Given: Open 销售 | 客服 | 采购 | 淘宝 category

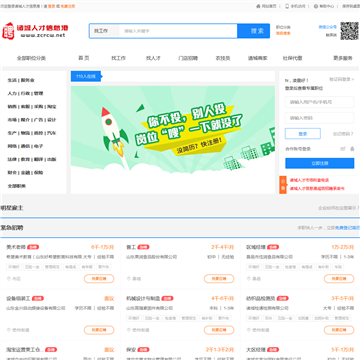Looking at the screenshot, I should pos(32,107).
